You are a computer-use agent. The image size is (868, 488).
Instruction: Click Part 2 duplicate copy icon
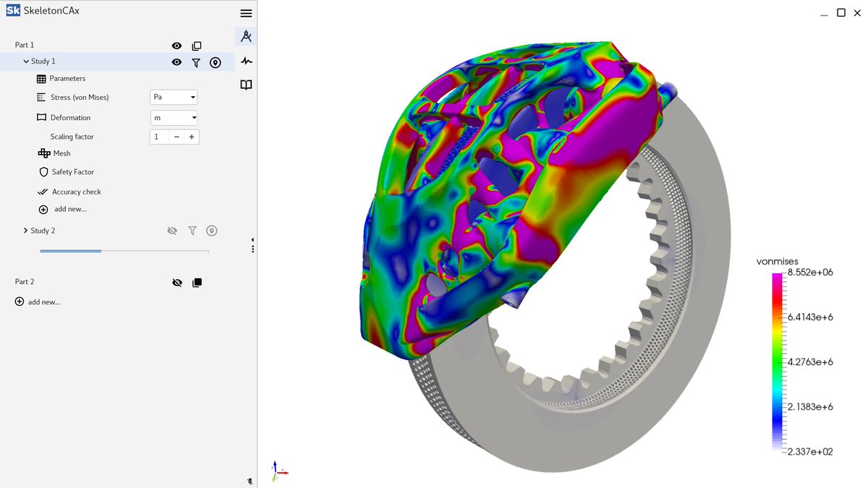197,283
